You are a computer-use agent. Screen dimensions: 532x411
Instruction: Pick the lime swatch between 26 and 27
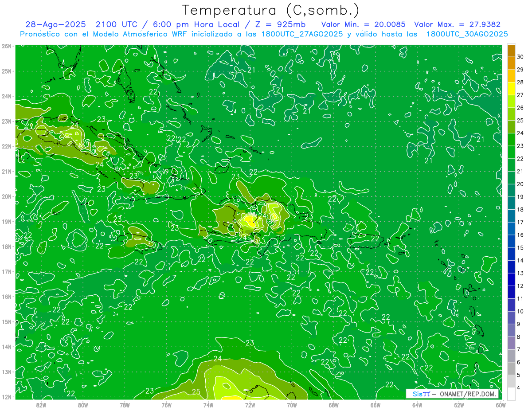511,102
